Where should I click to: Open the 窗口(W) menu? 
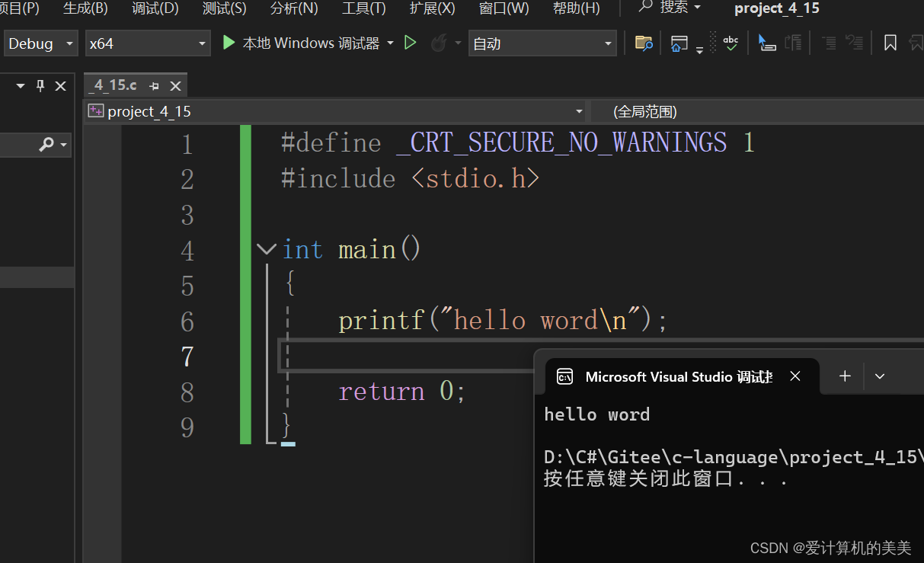(x=504, y=8)
